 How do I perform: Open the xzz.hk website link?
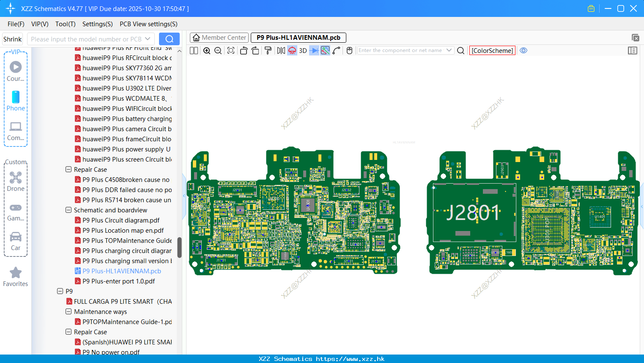click(x=350, y=359)
